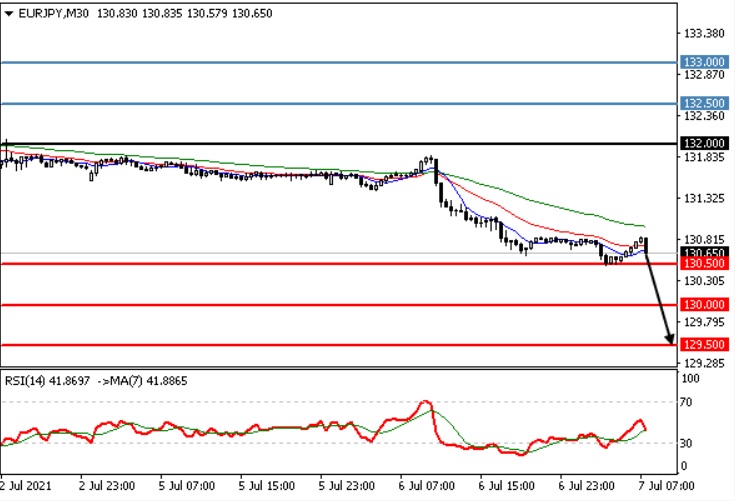Viewport: 735px width, 501px height.
Task: Click the 2 Jul 23:00 time label
Action: click(107, 486)
